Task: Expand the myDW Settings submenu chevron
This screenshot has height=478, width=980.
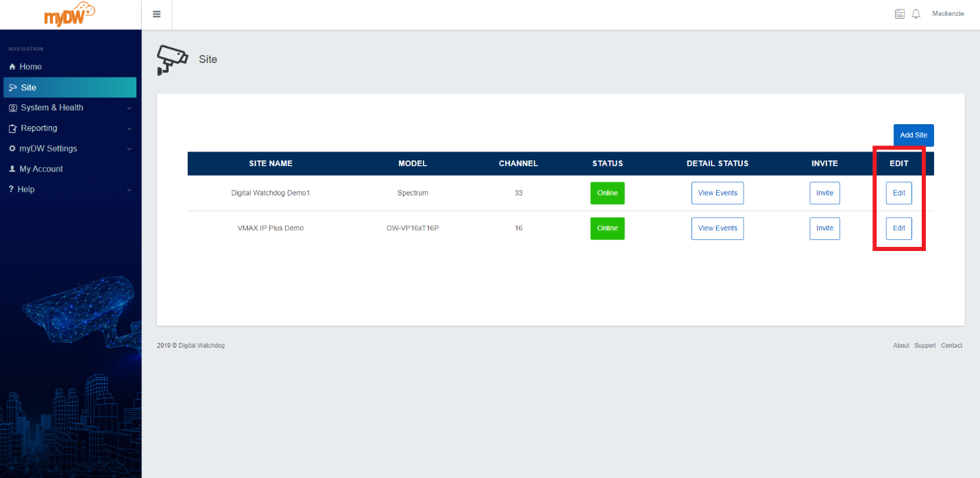Action: click(129, 149)
